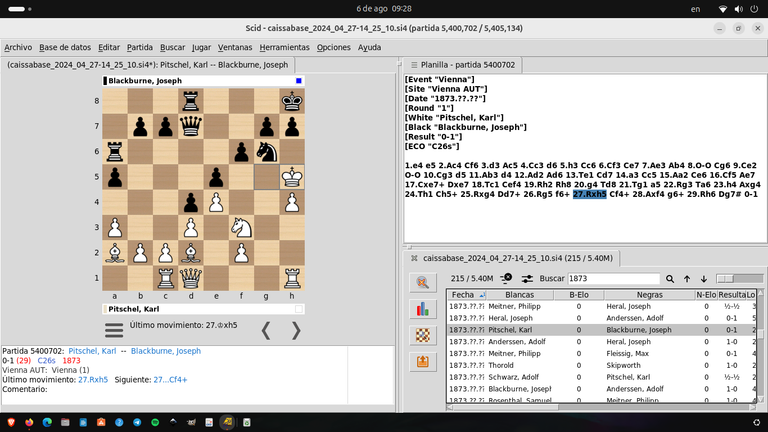
Task: Select the Pitschel, Karl -- Blackburne, Joseph board tab
Action: coord(148,65)
